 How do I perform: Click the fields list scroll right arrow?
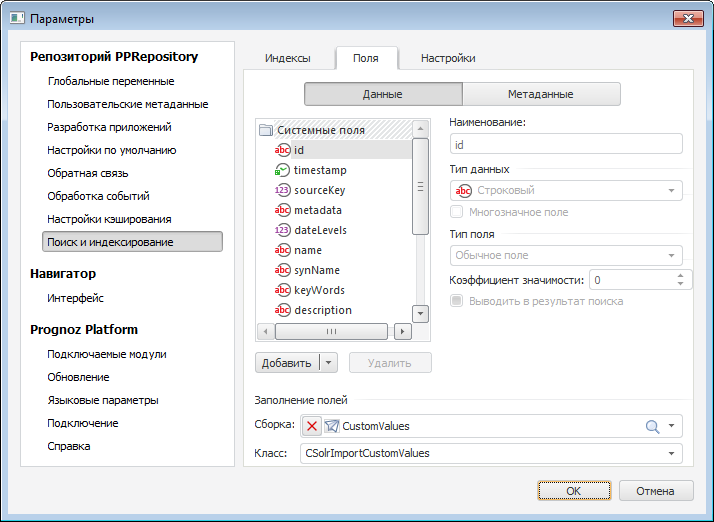tap(402, 332)
